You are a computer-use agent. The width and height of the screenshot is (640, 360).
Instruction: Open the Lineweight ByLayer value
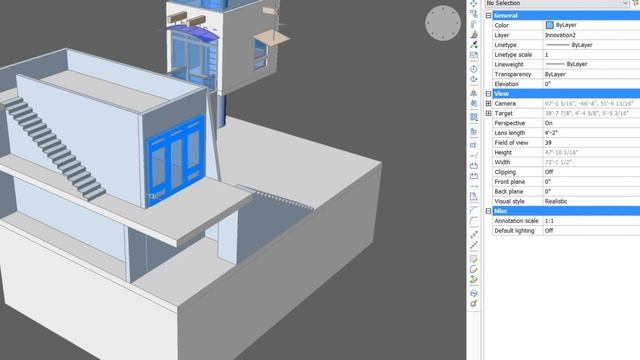[x=591, y=64]
